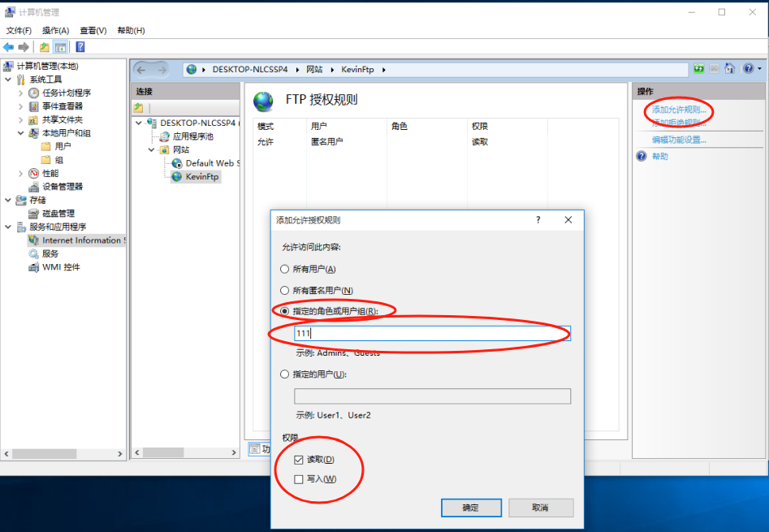
Task: Click the help question icon in IIS toolbar
Action: coord(749,69)
